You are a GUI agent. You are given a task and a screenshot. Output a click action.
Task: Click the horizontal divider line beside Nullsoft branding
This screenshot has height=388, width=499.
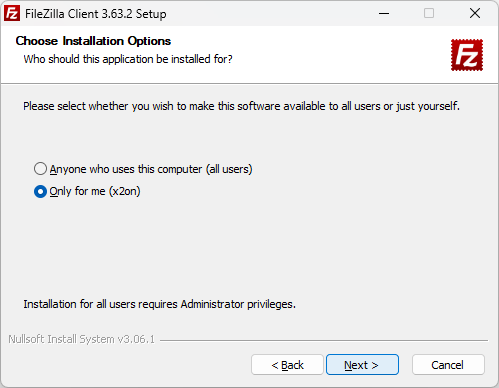tap(324, 340)
